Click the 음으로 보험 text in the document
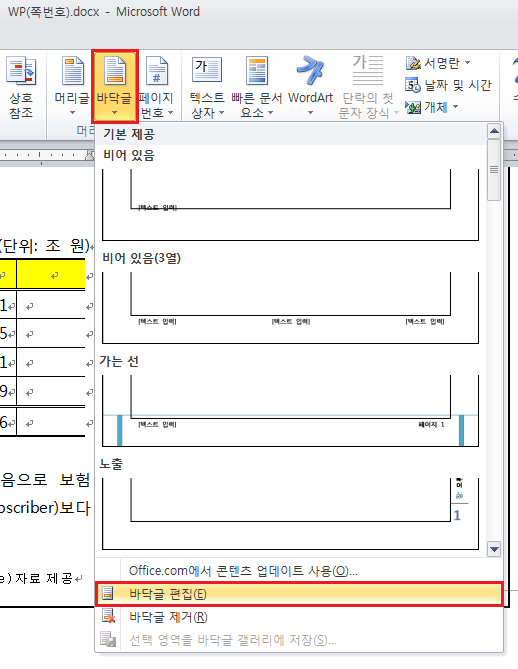The height and width of the screenshot is (669, 518). (x=45, y=480)
